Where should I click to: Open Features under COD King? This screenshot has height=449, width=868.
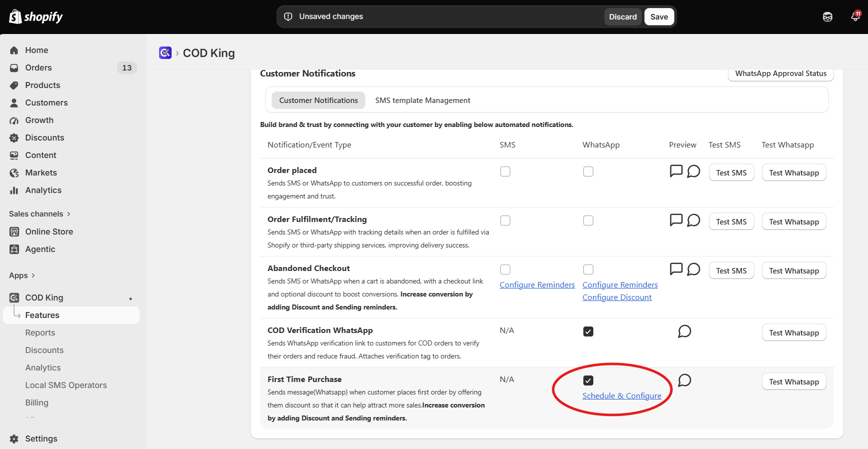pyautogui.click(x=71, y=315)
